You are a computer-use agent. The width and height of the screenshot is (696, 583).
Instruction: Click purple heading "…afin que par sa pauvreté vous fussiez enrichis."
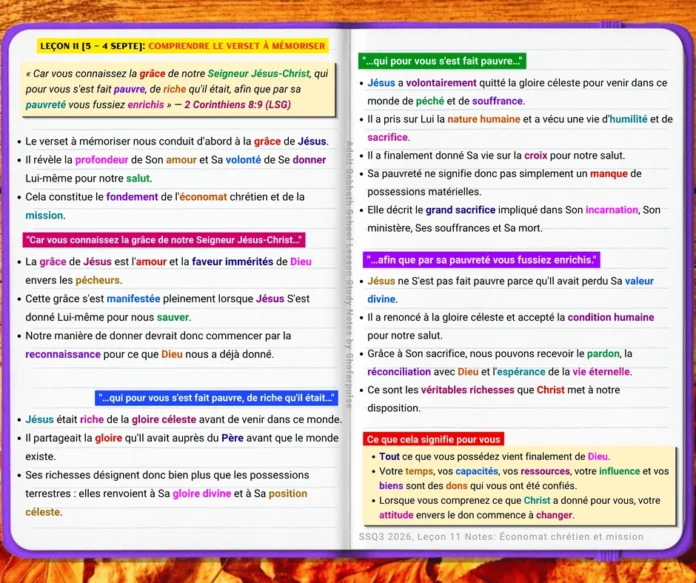coord(481,260)
